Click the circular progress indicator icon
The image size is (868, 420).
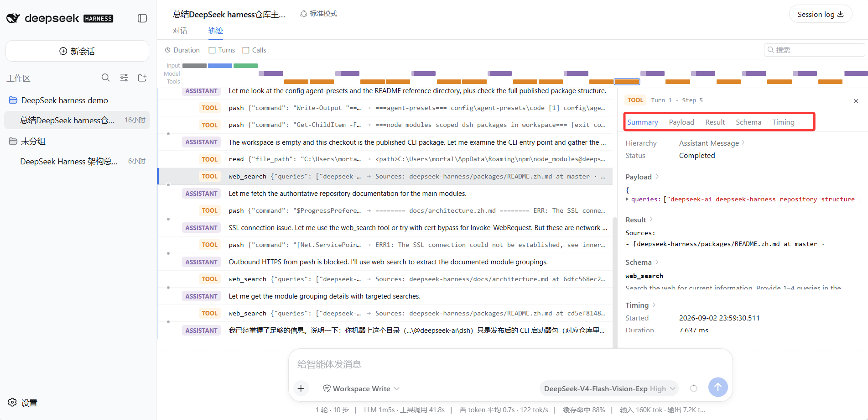tap(693, 388)
